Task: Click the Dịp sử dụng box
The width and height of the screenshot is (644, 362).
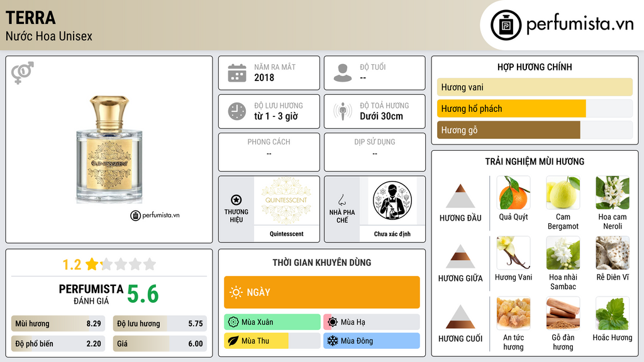Action: point(375,152)
